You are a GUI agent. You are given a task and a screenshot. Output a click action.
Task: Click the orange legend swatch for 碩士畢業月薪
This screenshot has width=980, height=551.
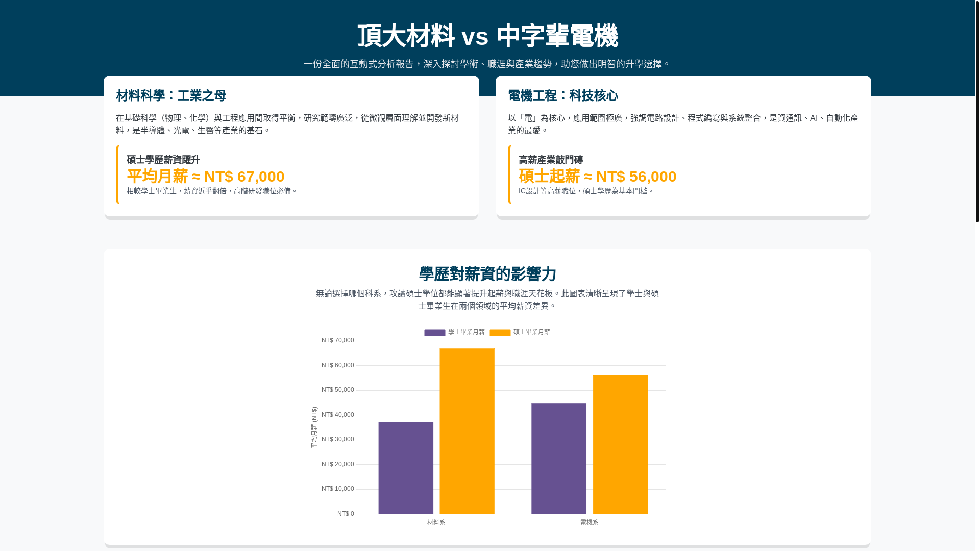click(x=500, y=333)
